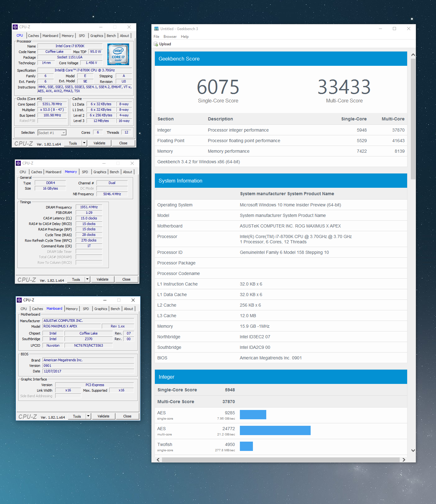Click Validate in the top CPU-Z window
Viewport: 436px width, 504px height.
pyautogui.click(x=99, y=143)
